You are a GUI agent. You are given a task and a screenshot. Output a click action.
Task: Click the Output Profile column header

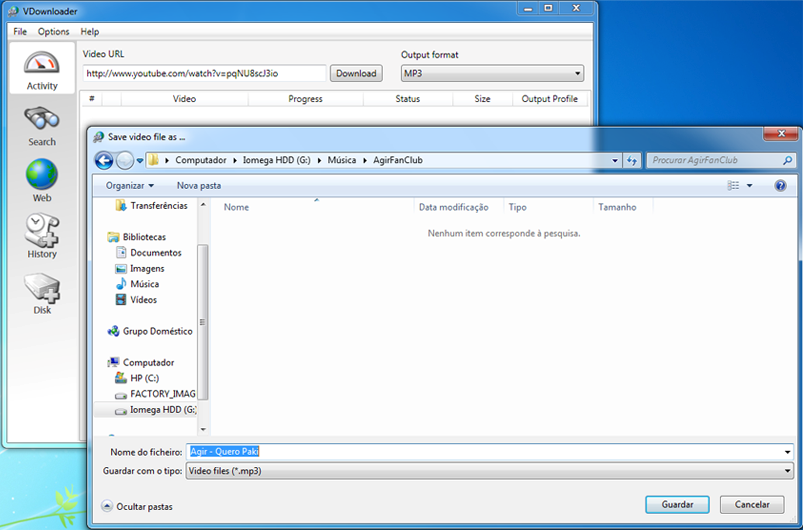coord(550,99)
